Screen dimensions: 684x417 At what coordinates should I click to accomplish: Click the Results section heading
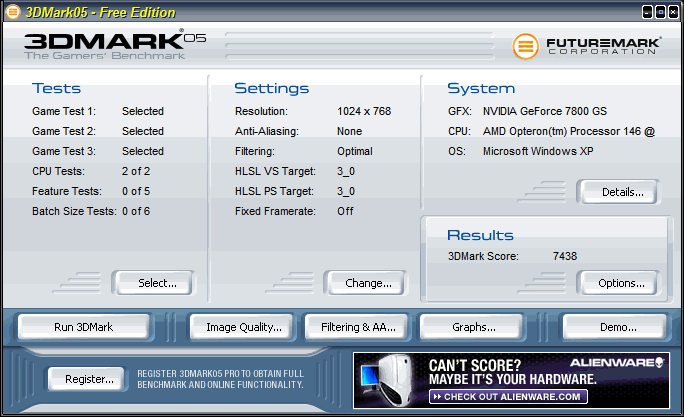point(480,236)
